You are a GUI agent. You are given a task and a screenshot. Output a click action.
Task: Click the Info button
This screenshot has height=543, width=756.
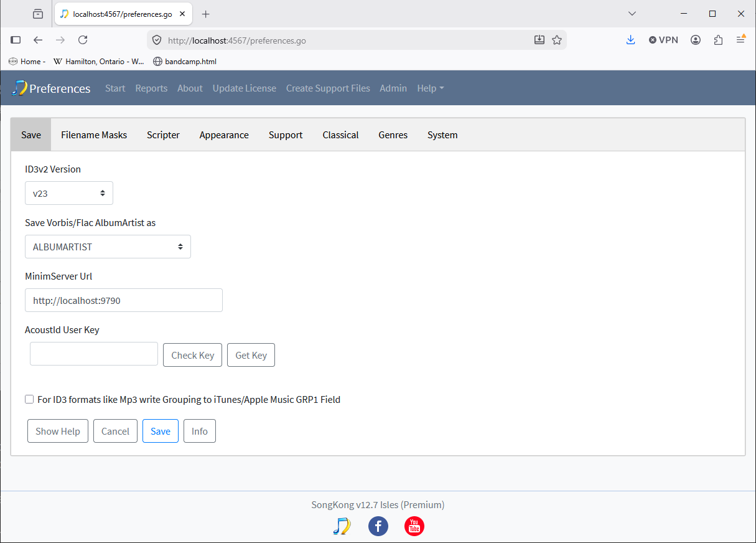click(200, 431)
